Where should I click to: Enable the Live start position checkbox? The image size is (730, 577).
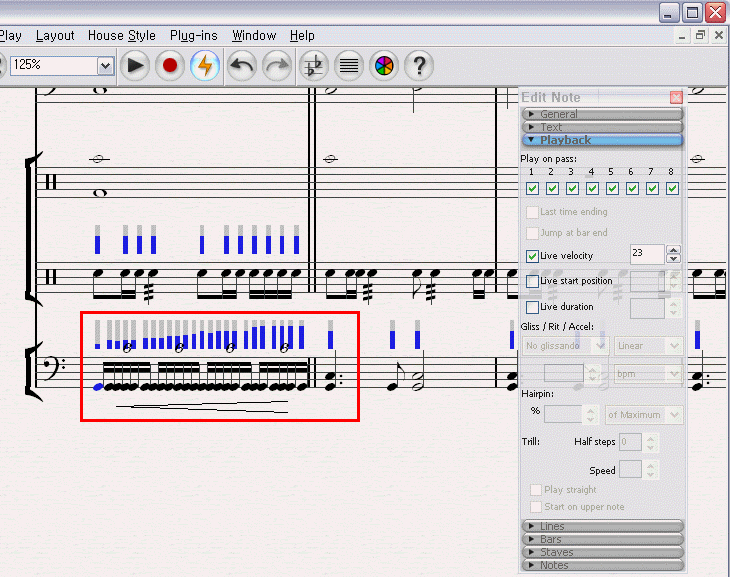point(532,282)
